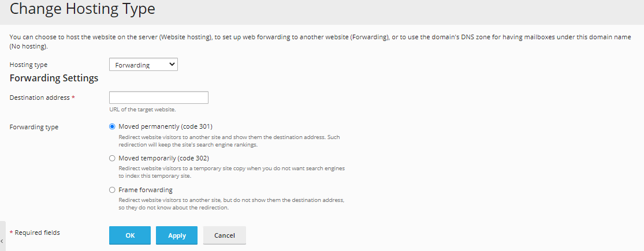The width and height of the screenshot is (644, 251).
Task: Select the Moved temporarily (code 302) radio button
Action: tap(112, 158)
